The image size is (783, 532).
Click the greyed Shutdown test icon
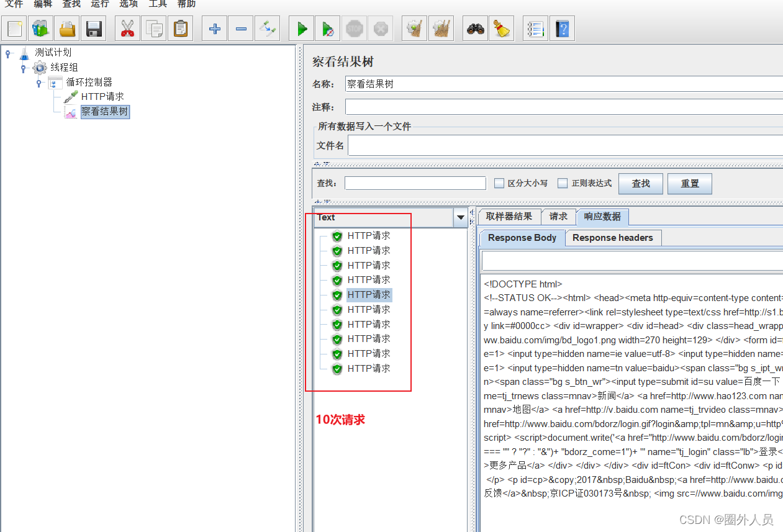tap(380, 29)
